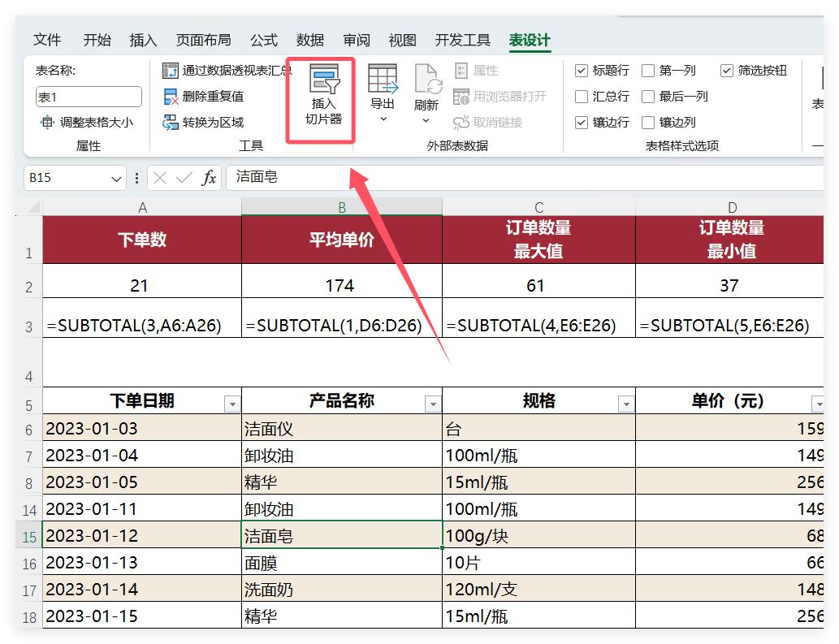Open the 下单日期 column filter dropdown
Screen dimensions: 839x644
pos(232,404)
